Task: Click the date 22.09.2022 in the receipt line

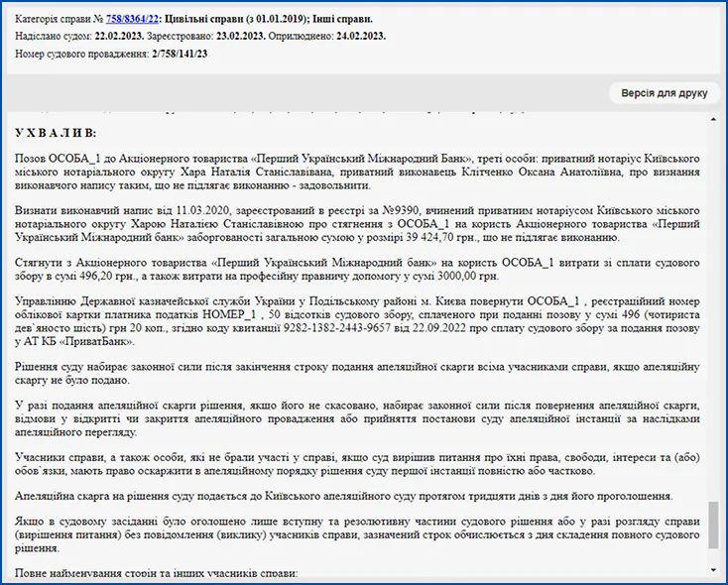Action: coord(438,328)
